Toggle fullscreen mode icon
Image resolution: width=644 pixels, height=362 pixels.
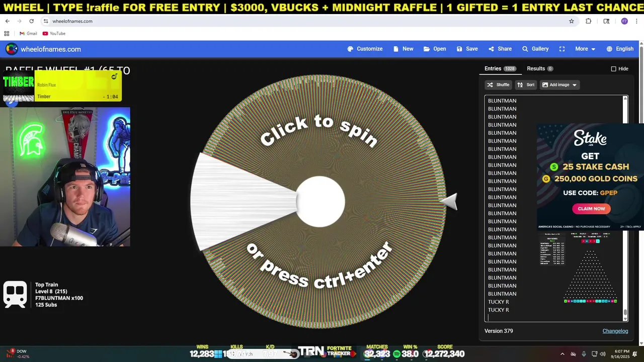pos(562,49)
